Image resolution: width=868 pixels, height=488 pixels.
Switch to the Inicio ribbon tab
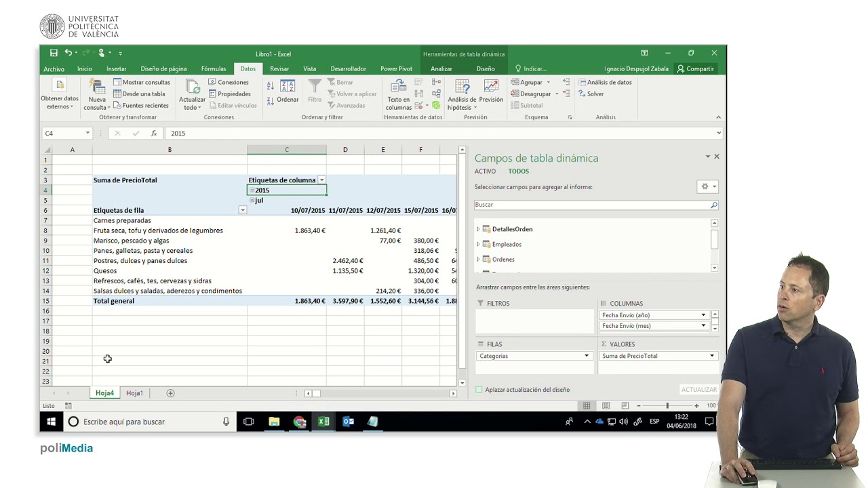(x=85, y=68)
